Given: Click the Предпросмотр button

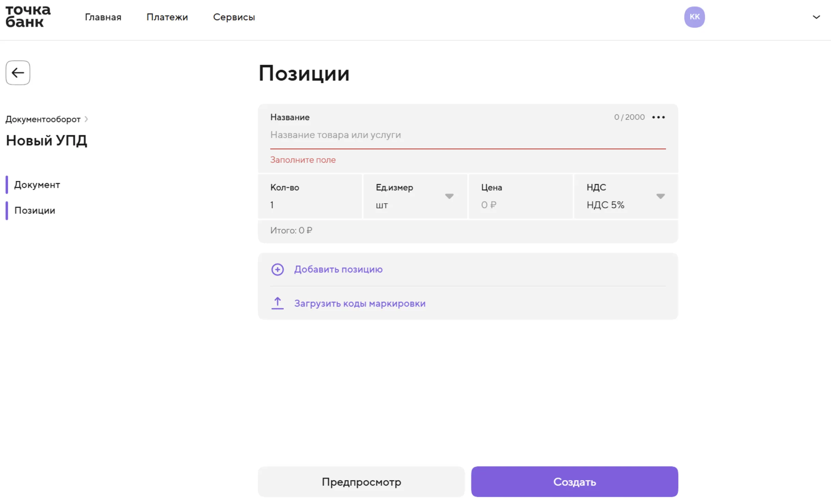Looking at the screenshot, I should (361, 481).
